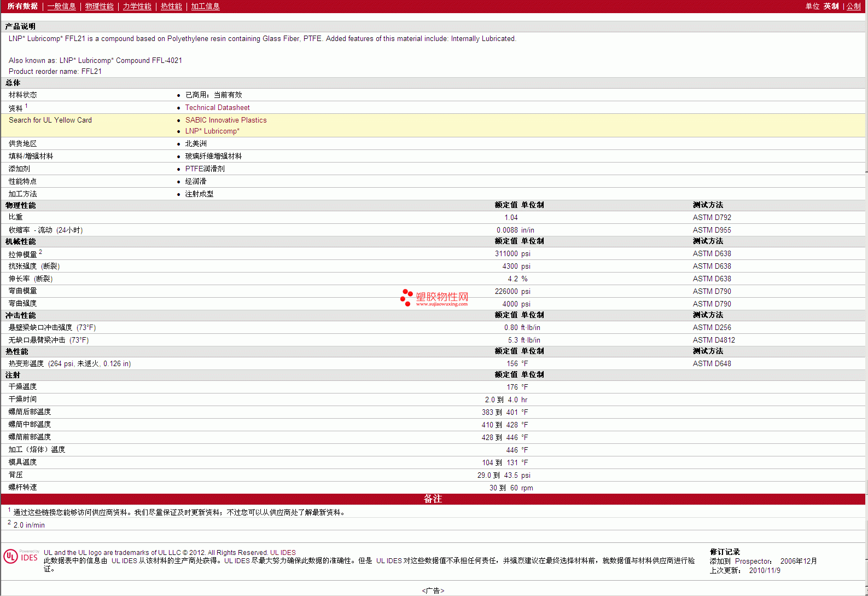This screenshot has width=868, height=596.
Task: Click the PTFE润滑剂 additive link
Action: (x=205, y=169)
